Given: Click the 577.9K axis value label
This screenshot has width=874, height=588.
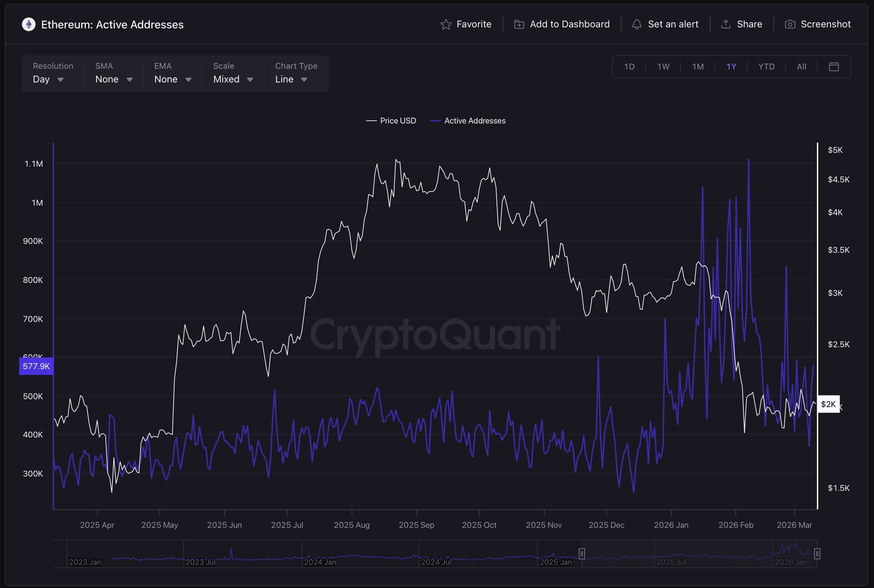Looking at the screenshot, I should click(36, 366).
